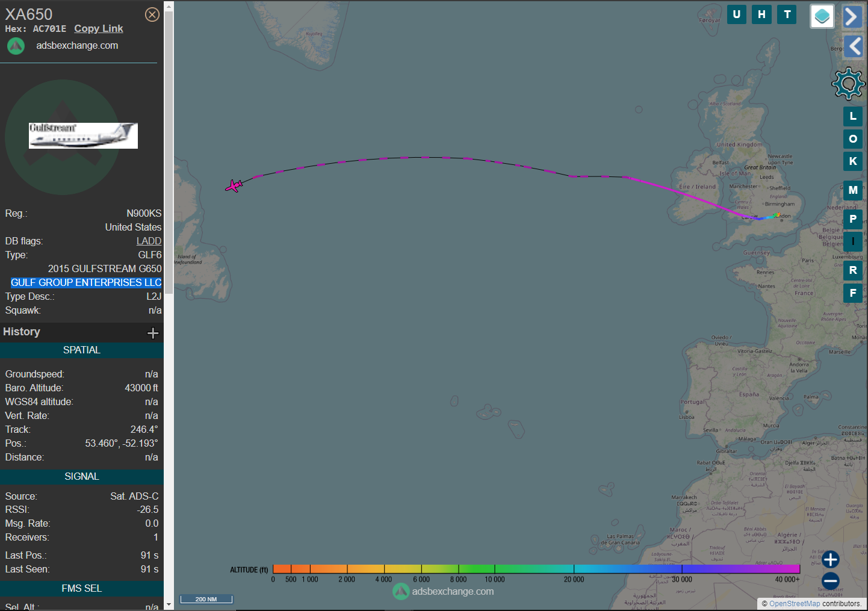Select the United States country text
Viewport: 868px width, 611px height.
tap(134, 227)
